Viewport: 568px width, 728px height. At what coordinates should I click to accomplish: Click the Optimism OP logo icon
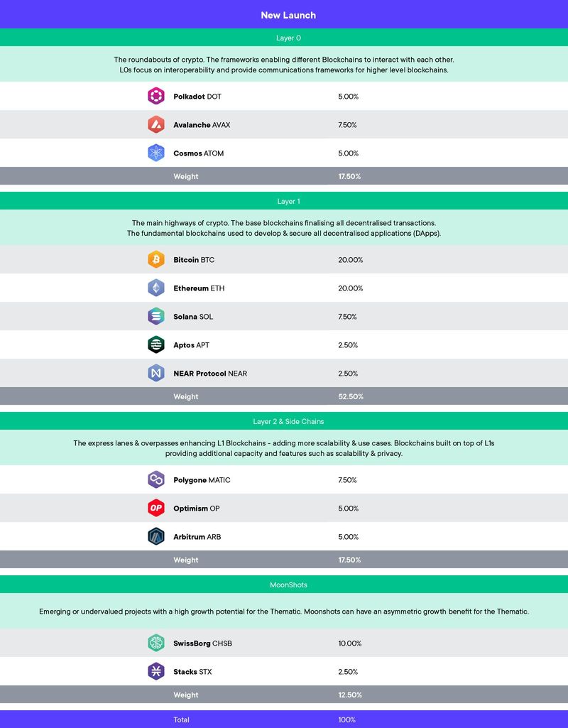(x=156, y=508)
